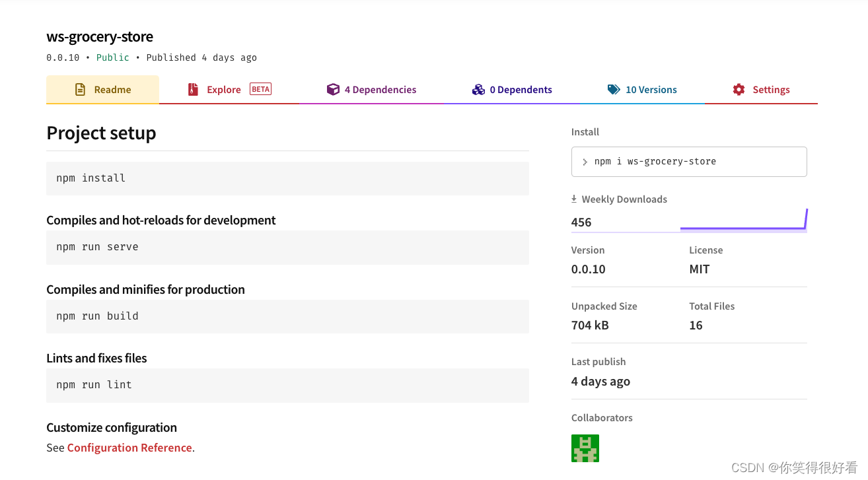The height and width of the screenshot is (480, 868).
Task: Click the npm run serve code block
Action: coord(287,247)
